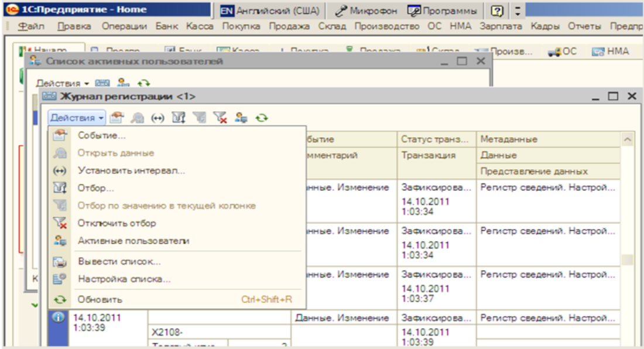Click the Событие icon in the dropdown menu
The width and height of the screenshot is (644, 349).
60,135
